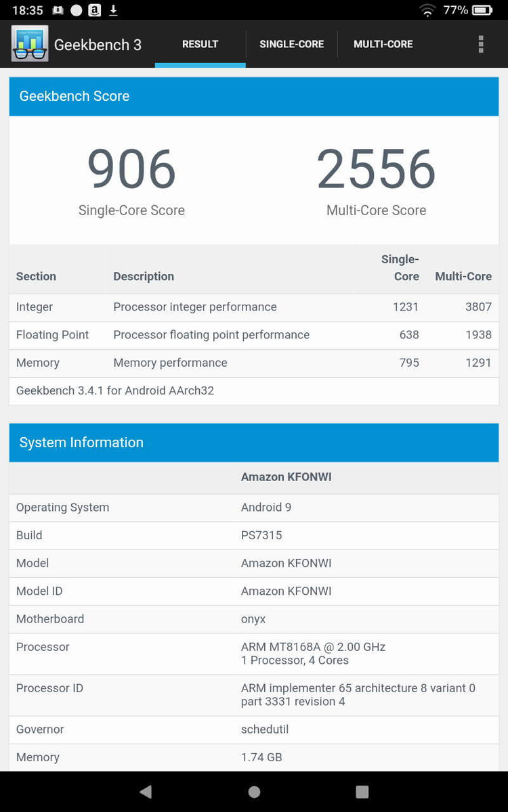Tap Integer multi-core value 3807
This screenshot has height=812, width=508.
[478, 307]
